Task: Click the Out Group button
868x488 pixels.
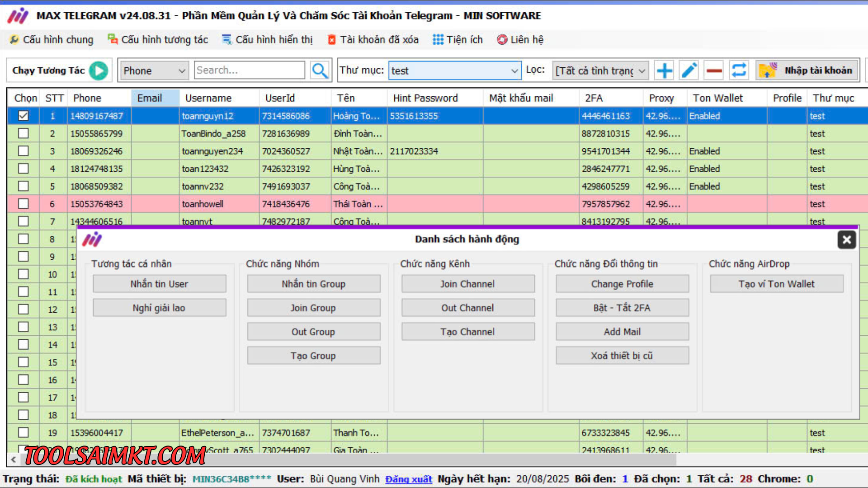Action: [x=314, y=332]
